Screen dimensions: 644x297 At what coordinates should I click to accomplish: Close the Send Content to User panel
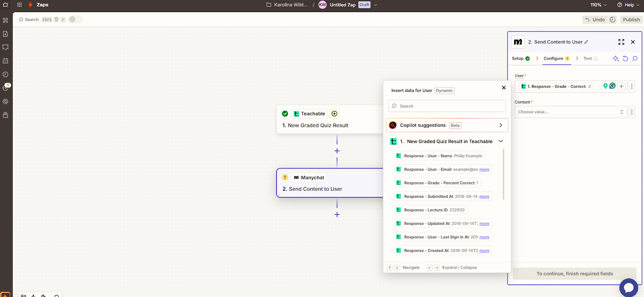pyautogui.click(x=633, y=42)
